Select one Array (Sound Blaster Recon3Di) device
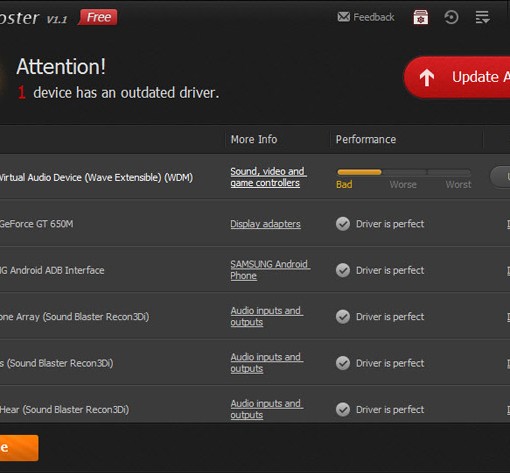This screenshot has height=473, width=510. click(x=74, y=316)
